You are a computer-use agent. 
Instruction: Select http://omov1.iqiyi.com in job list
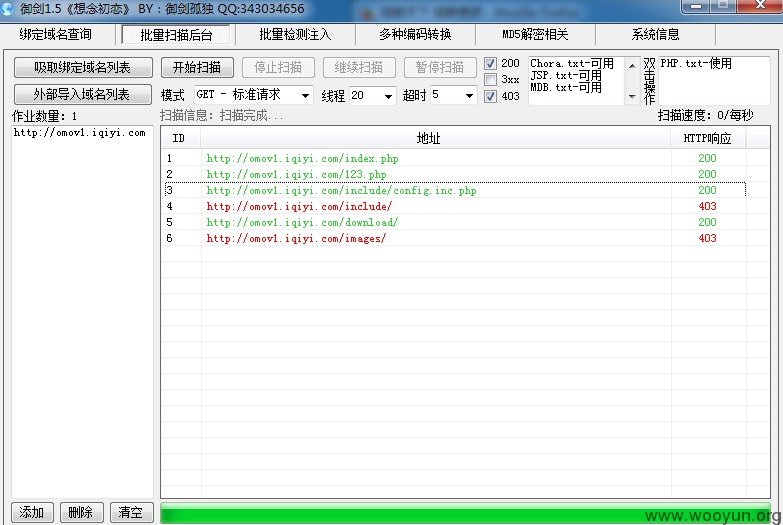[79, 133]
